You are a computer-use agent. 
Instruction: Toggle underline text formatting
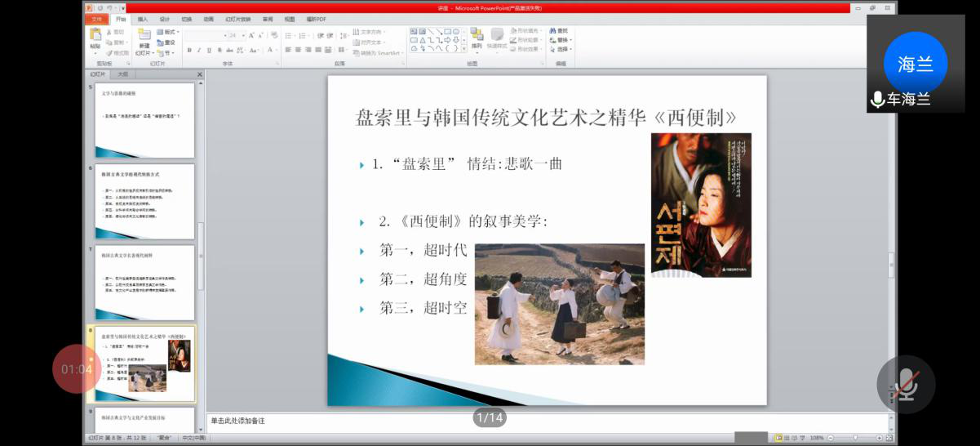[x=208, y=50]
